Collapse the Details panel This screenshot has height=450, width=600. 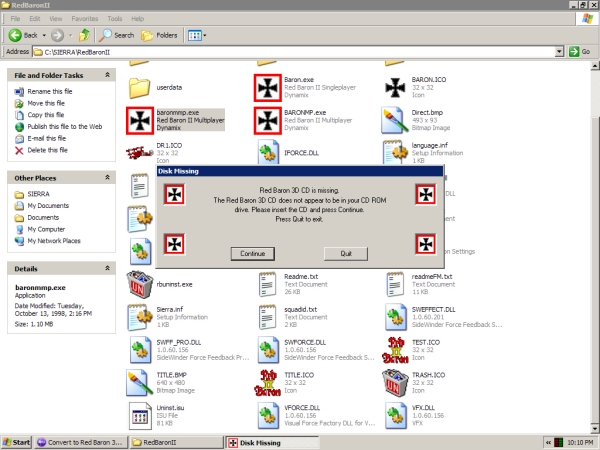pyautogui.click(x=110, y=269)
